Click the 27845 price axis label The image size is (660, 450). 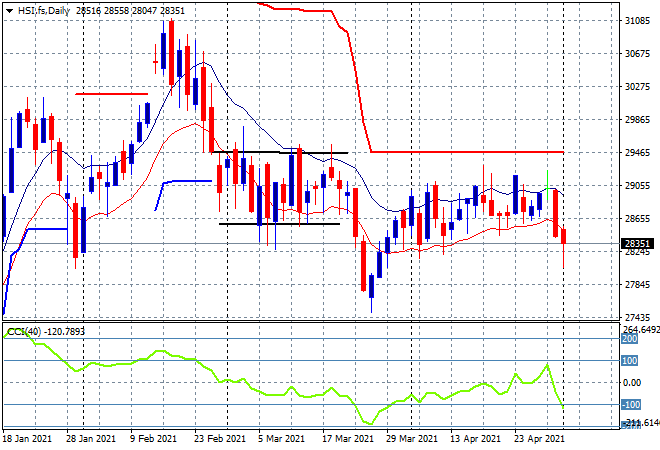pyautogui.click(x=637, y=285)
